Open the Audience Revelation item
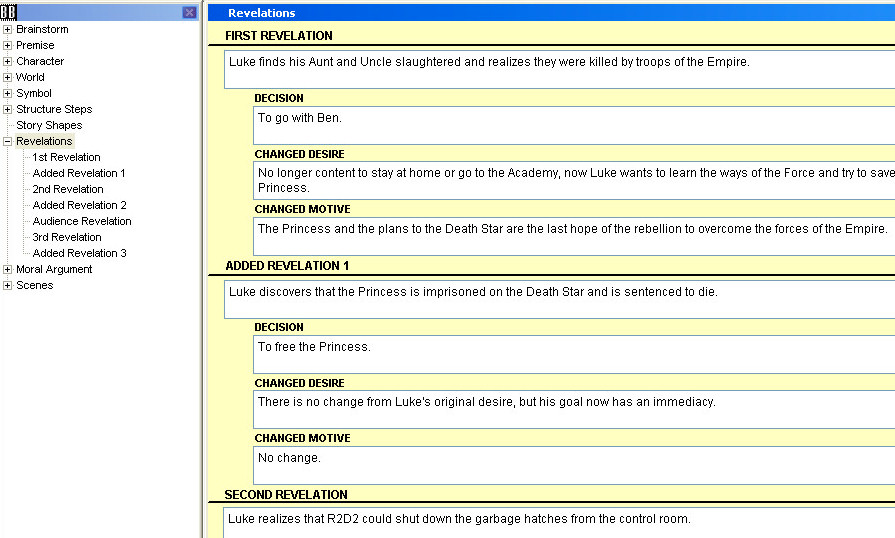 [82, 221]
